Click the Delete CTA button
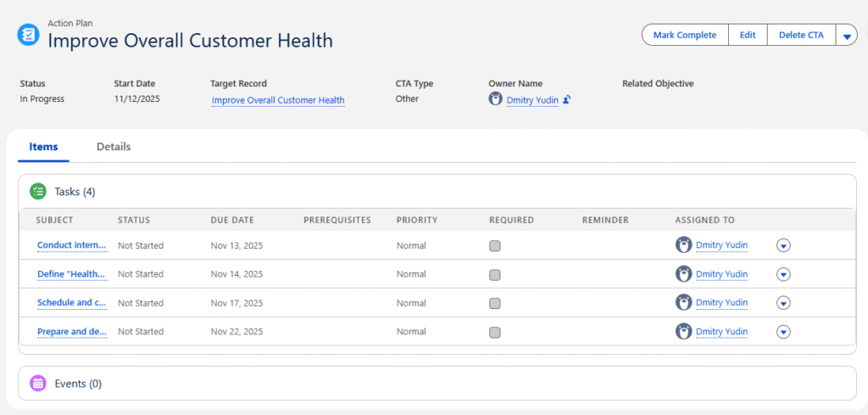 pyautogui.click(x=800, y=36)
